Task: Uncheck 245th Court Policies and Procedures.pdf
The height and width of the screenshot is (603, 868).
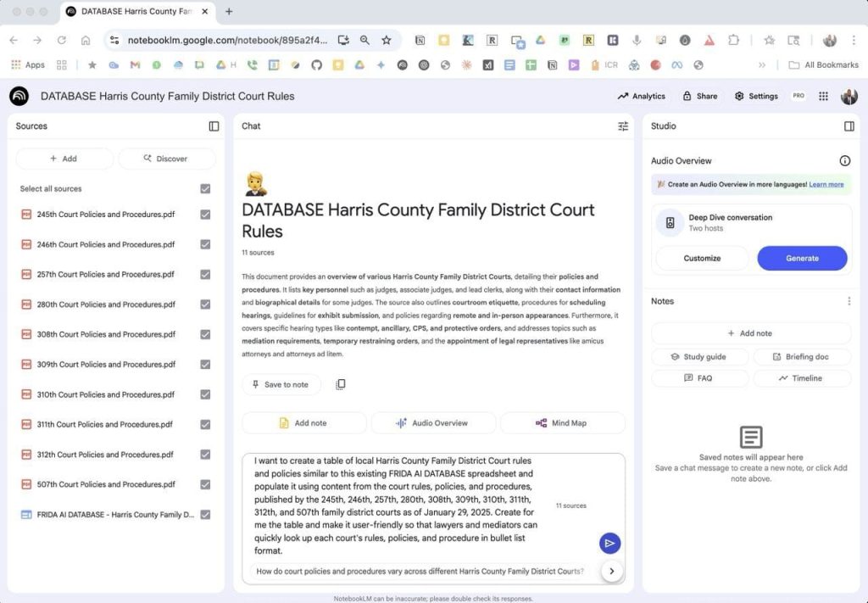Action: point(205,215)
